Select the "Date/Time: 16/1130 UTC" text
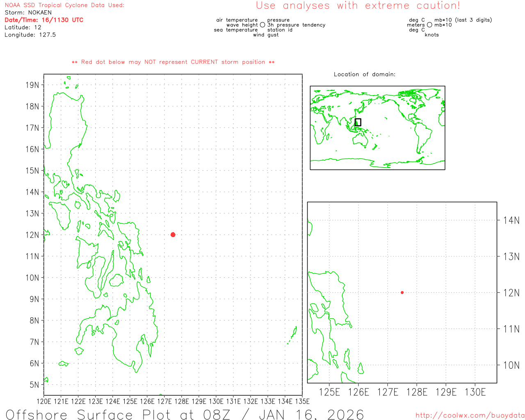The image size is (525, 420). tap(44, 20)
